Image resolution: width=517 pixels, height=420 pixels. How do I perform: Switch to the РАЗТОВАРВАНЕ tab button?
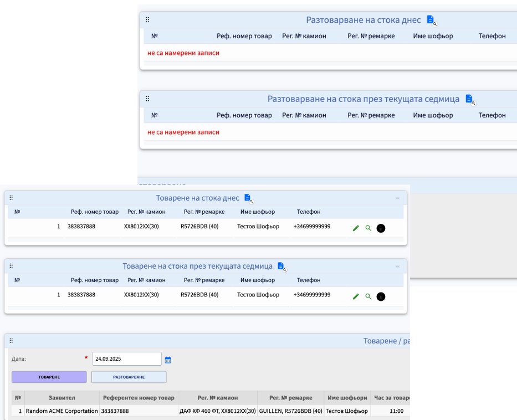click(129, 377)
